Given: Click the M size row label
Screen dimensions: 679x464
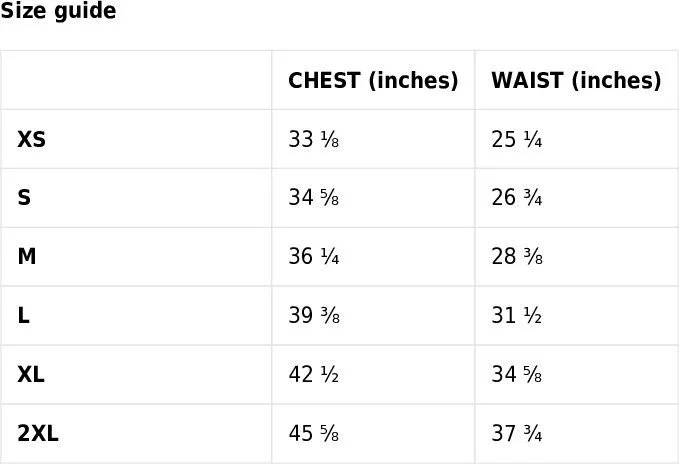Looking at the screenshot, I should coord(26,257).
